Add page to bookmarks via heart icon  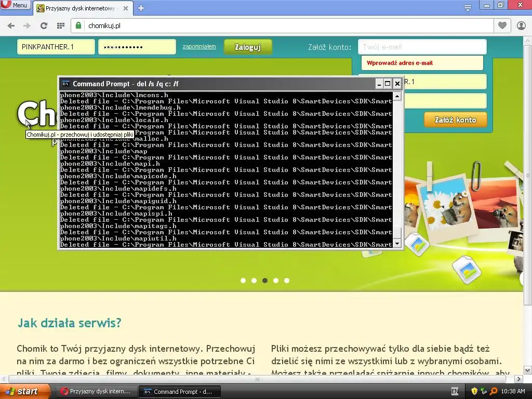502,25
